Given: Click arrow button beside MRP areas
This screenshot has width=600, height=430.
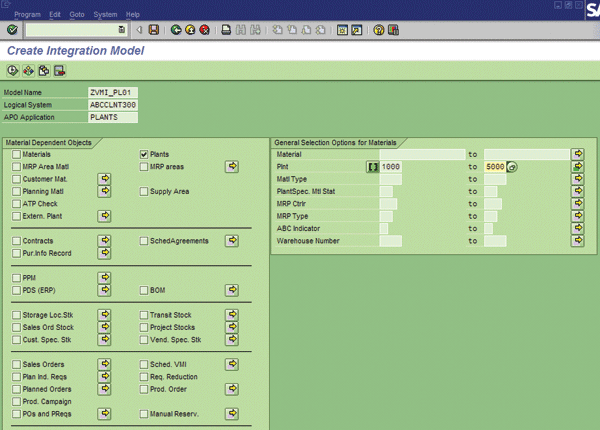Looking at the screenshot, I should [232, 166].
